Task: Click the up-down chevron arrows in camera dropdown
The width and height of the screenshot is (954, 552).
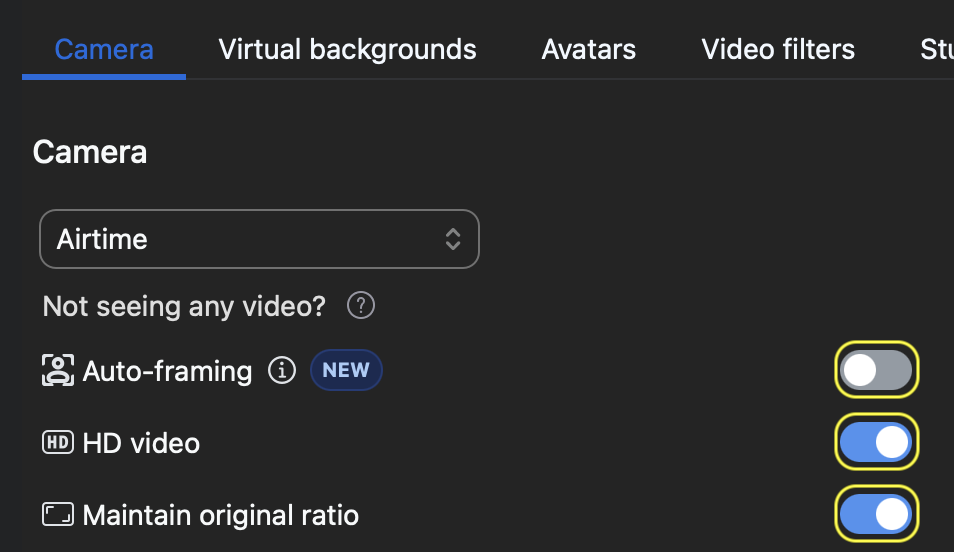Action: click(x=453, y=239)
